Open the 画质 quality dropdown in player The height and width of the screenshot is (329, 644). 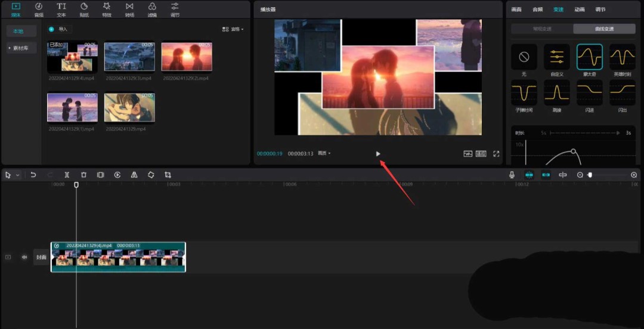[324, 154]
